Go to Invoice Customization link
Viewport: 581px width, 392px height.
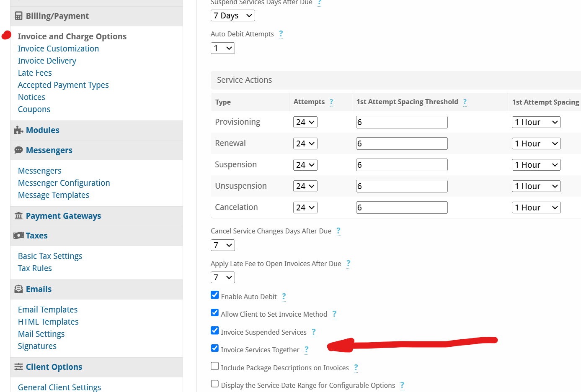point(58,49)
